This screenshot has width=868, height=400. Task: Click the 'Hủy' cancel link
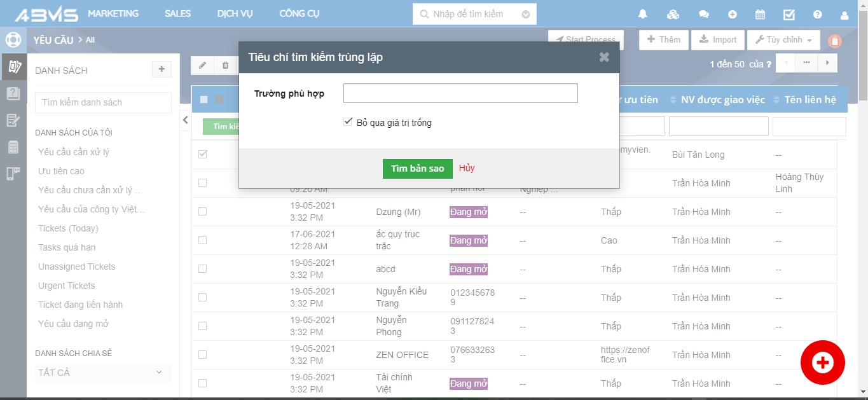coord(467,168)
